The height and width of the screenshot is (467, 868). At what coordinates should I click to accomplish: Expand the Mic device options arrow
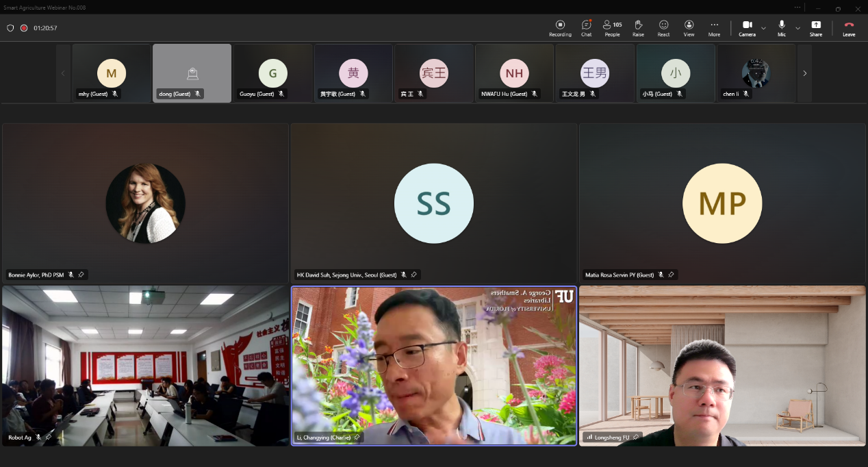point(797,28)
